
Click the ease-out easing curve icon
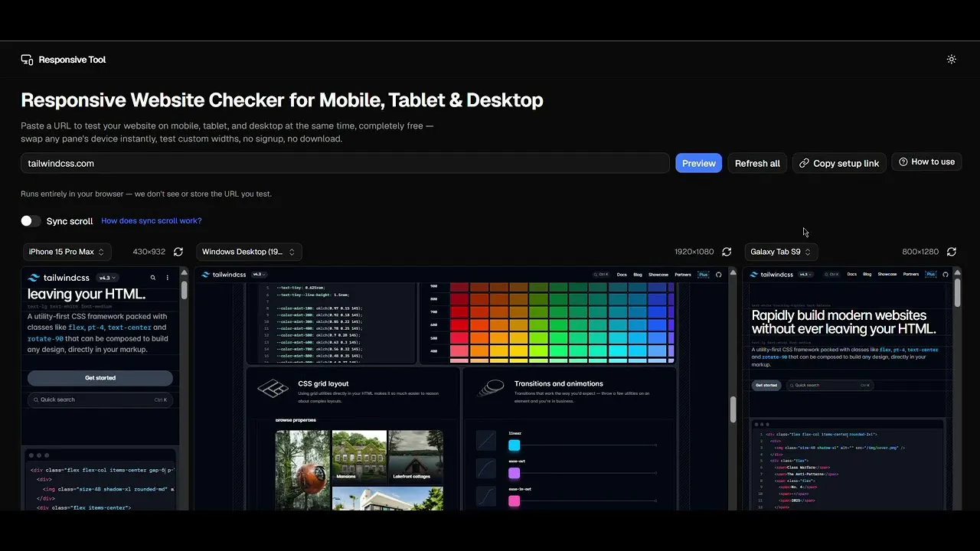(x=486, y=468)
